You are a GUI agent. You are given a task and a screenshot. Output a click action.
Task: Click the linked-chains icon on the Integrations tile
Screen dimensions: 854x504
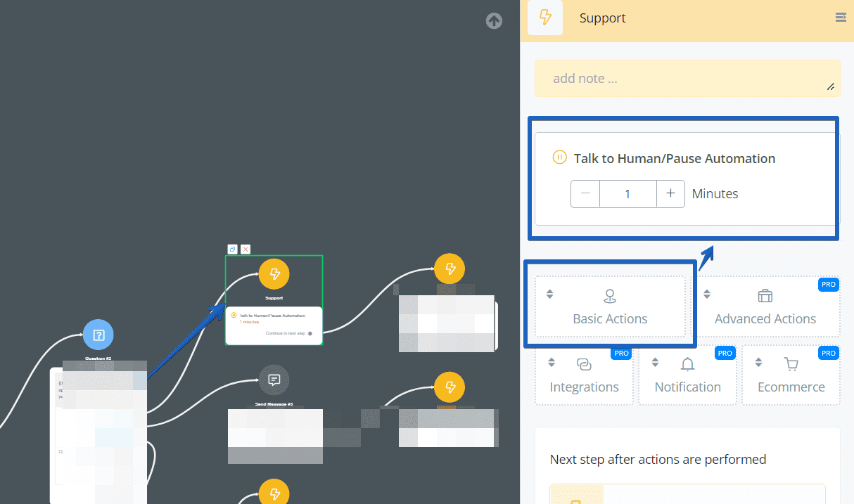coord(584,364)
